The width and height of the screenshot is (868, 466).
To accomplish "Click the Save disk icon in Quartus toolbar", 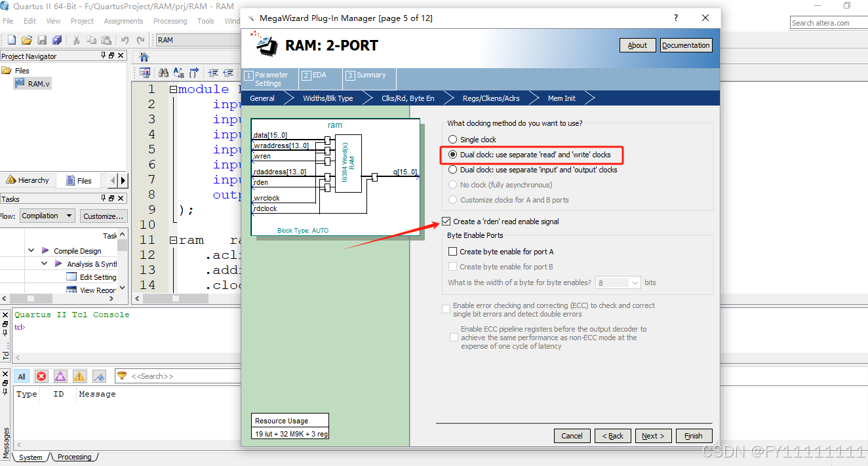I will point(42,40).
